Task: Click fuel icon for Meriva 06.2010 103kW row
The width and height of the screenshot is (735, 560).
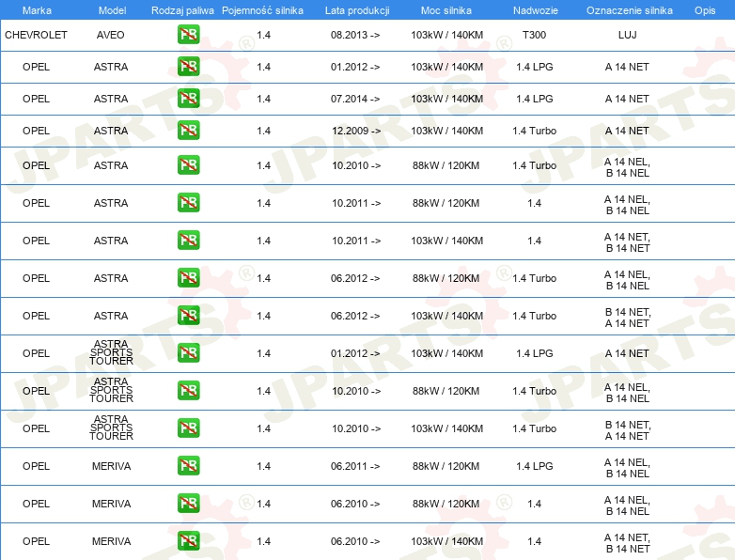Action: pyautogui.click(x=188, y=541)
